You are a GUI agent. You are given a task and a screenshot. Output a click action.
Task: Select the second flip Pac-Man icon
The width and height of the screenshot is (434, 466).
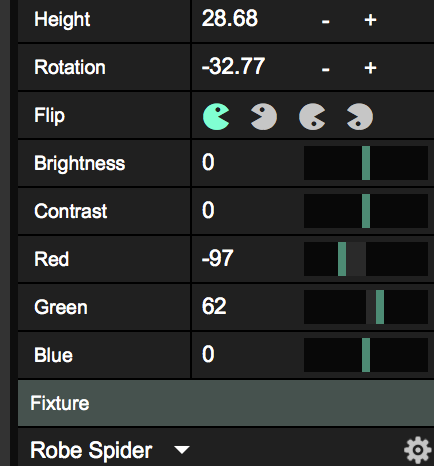click(x=264, y=116)
